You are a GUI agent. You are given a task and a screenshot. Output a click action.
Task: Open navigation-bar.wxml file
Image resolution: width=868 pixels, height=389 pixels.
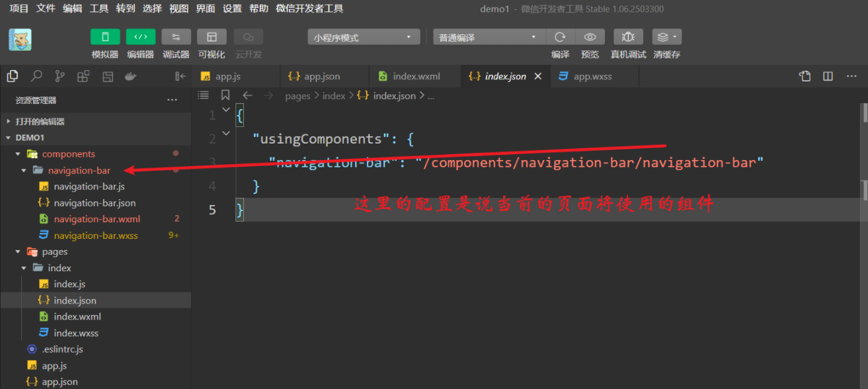point(96,219)
